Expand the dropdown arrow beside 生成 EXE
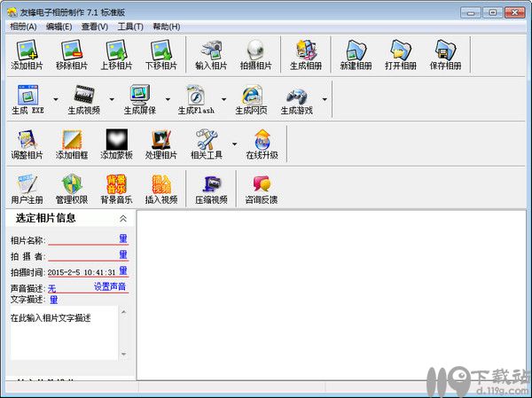The width and height of the screenshot is (532, 398). [x=56, y=99]
